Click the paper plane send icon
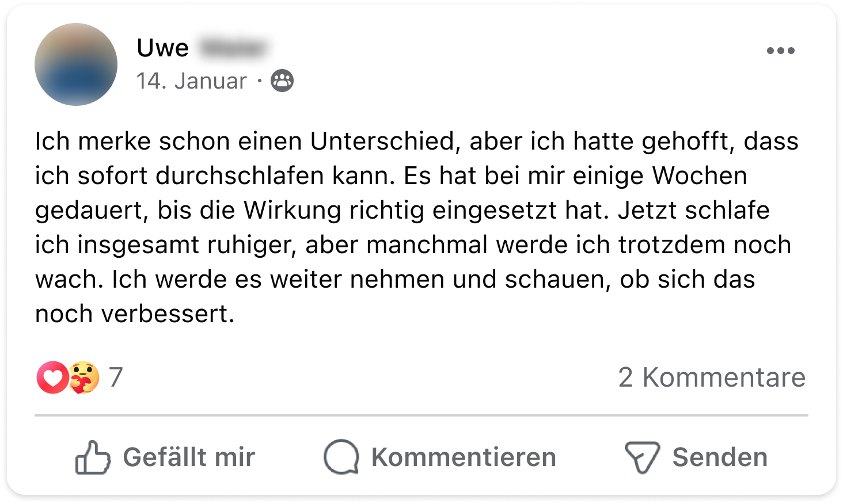The width and height of the screenshot is (843, 504). click(x=641, y=457)
